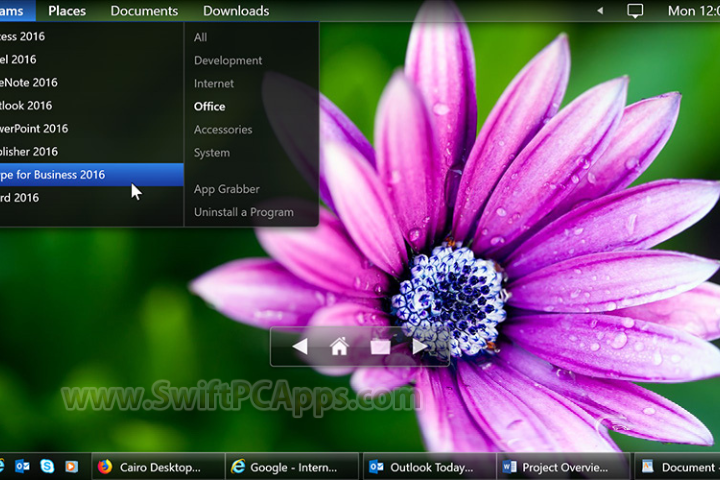Screen dimensions: 720x480
Task: Launch OneNote 2016 from the programs list
Action: 91,82
